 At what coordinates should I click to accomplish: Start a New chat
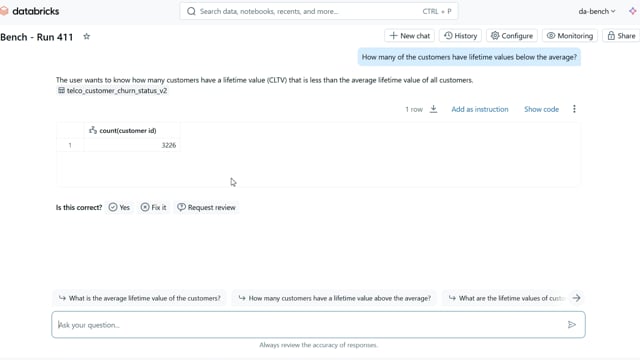coord(409,36)
